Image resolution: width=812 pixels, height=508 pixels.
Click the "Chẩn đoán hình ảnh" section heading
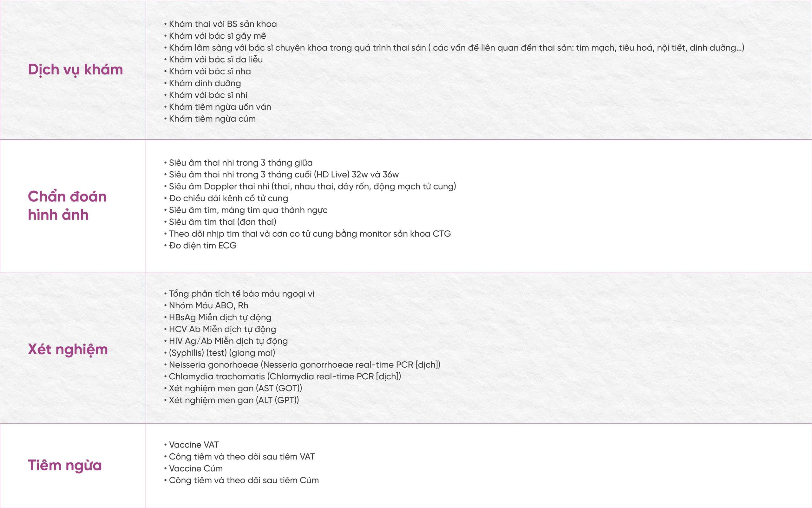tap(67, 205)
